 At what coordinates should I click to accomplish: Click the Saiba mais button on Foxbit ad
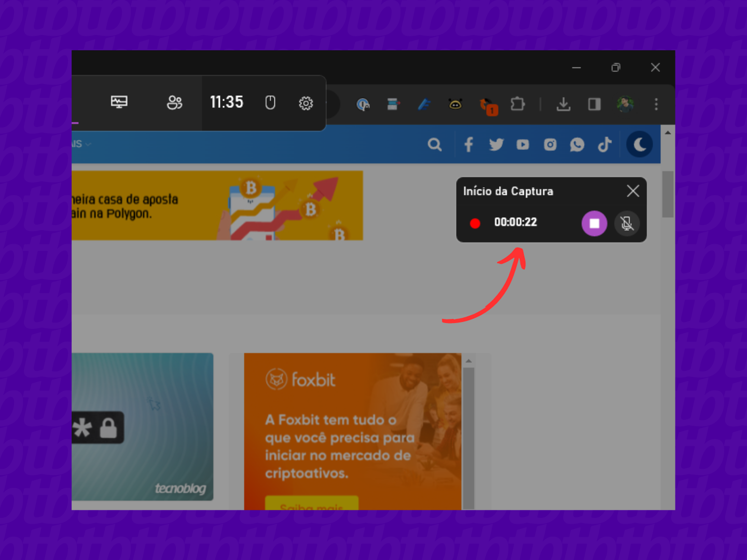coord(312,505)
